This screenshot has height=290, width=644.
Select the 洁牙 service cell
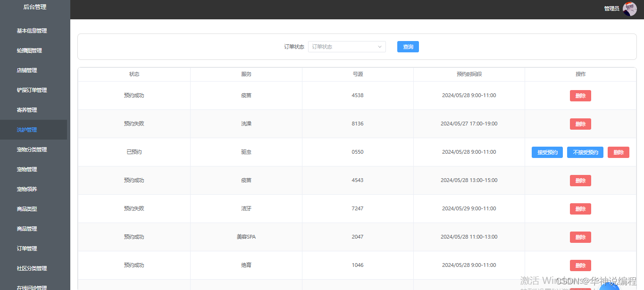pos(246,209)
